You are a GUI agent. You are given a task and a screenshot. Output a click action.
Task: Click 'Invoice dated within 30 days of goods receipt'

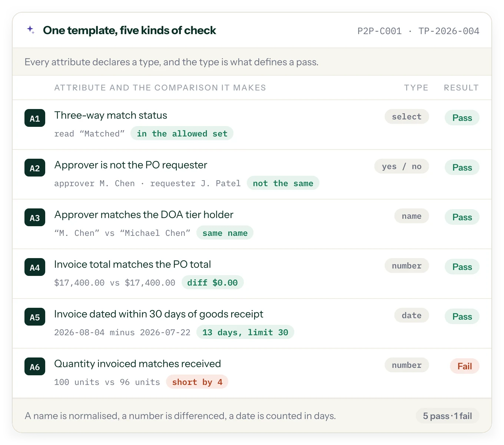[x=159, y=314]
